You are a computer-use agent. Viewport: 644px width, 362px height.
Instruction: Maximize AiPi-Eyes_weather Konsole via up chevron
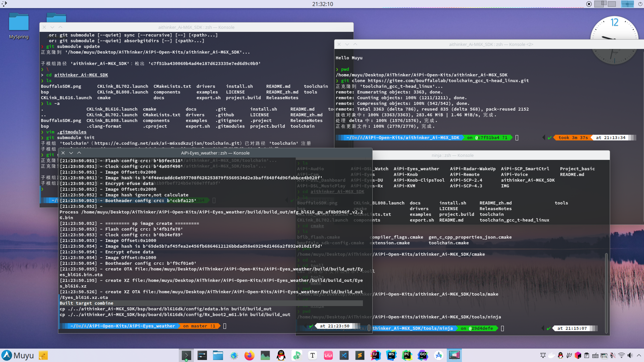tap(79, 153)
